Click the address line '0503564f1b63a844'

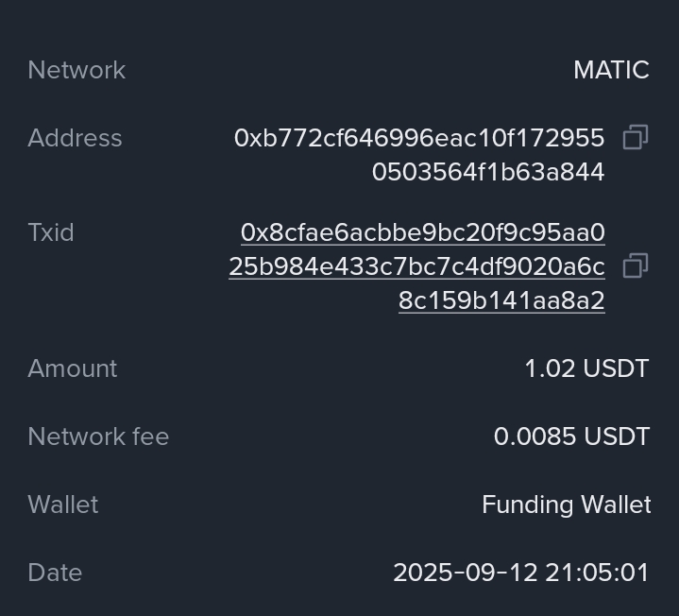pos(487,172)
